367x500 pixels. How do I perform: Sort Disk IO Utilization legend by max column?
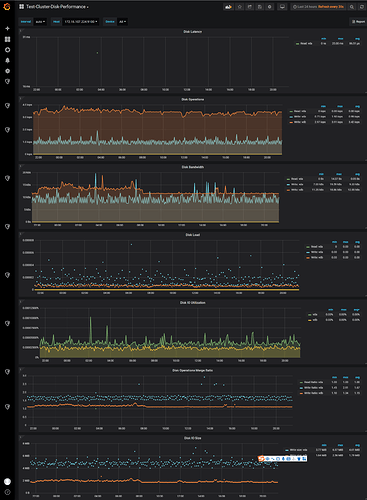pos(343,310)
